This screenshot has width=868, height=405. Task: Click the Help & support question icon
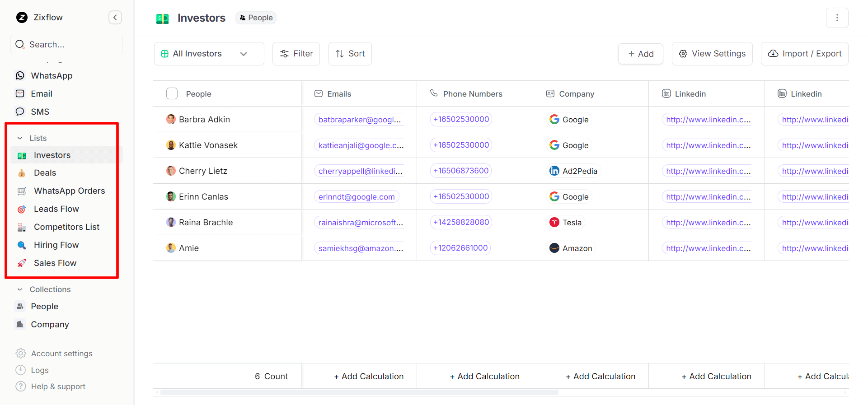(x=20, y=386)
